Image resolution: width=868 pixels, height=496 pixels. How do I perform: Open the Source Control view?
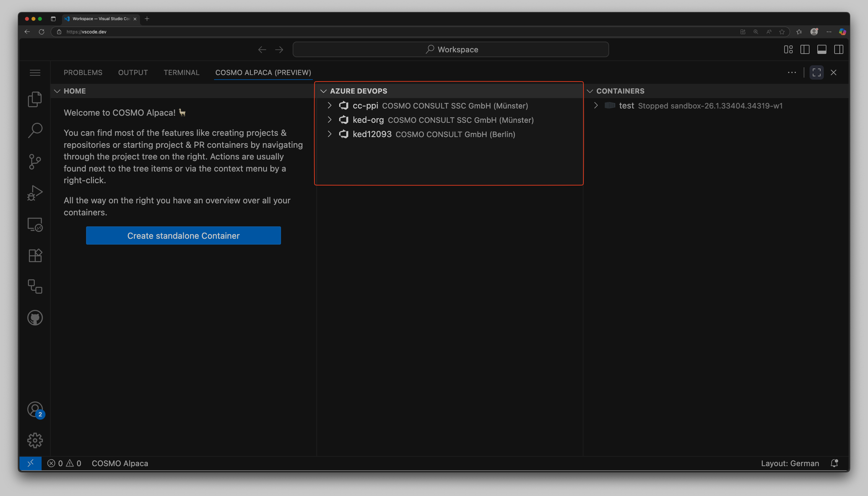tap(35, 161)
